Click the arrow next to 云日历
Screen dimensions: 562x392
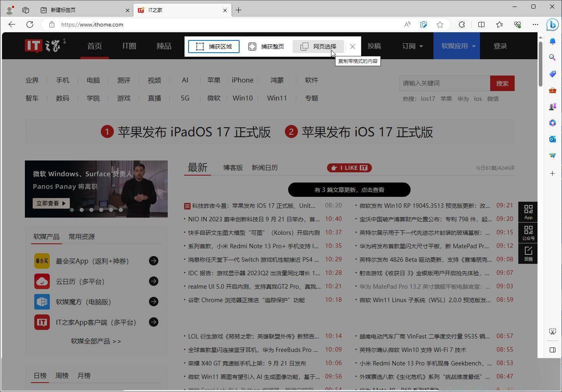click(x=153, y=281)
